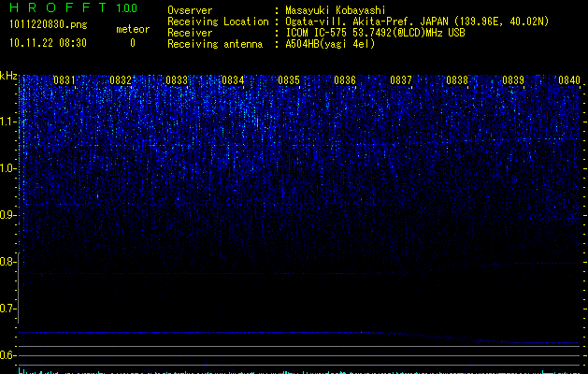Click the date stamp 10.11.22 08:30

pos(48,43)
